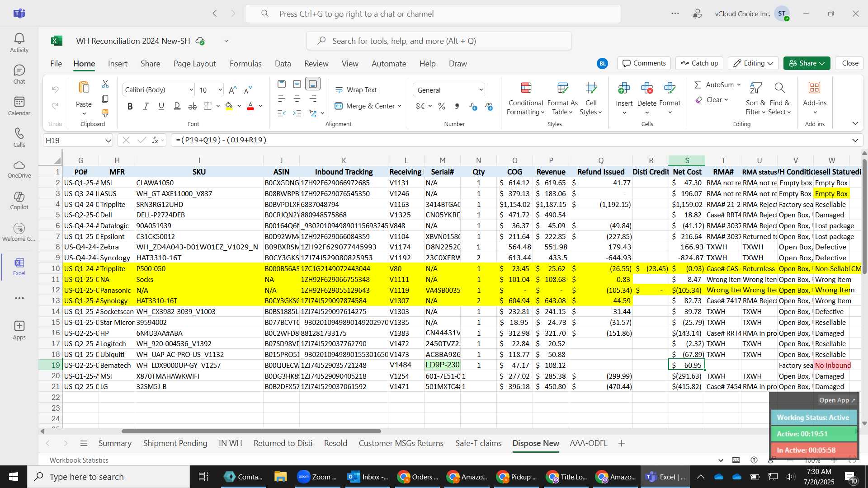
Task: Open Teams Calendar
Action: (19, 106)
